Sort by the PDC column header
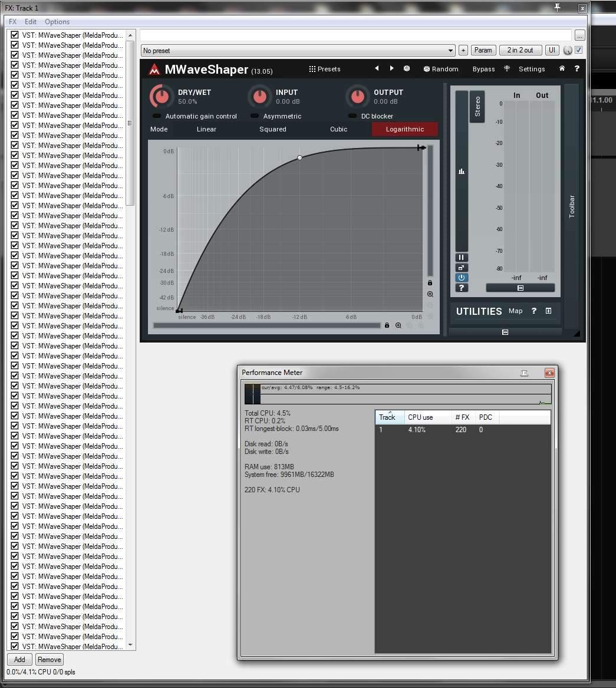This screenshot has height=688, width=616. (x=486, y=417)
